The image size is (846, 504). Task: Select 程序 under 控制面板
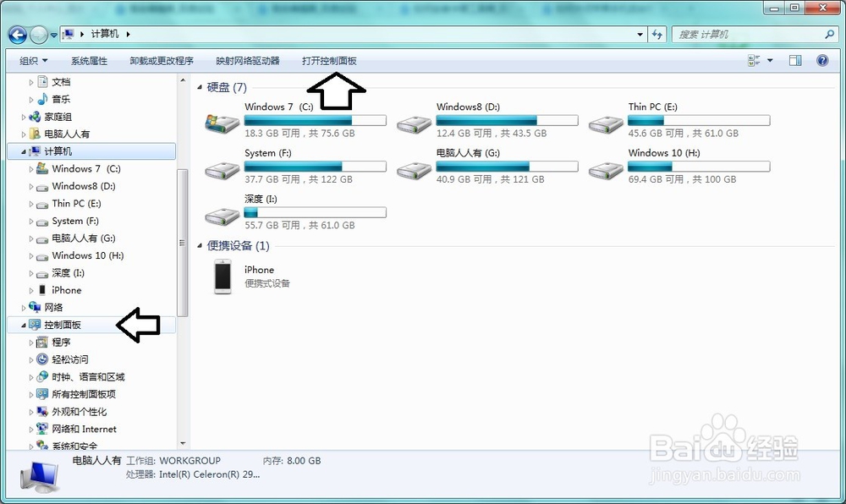[61, 342]
